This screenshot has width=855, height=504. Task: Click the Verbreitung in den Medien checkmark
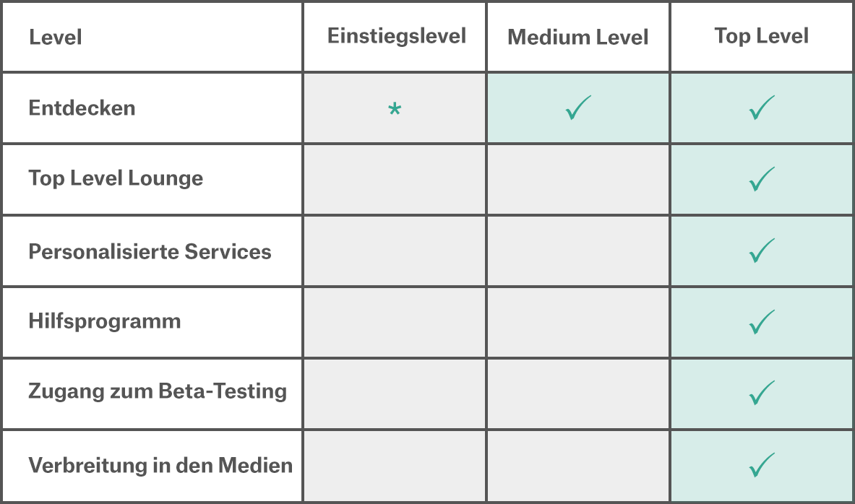(762, 465)
